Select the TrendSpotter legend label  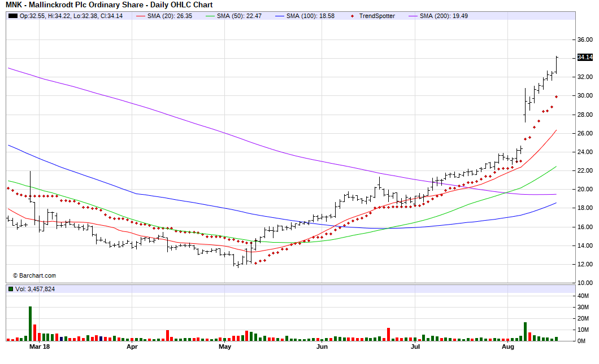click(377, 16)
